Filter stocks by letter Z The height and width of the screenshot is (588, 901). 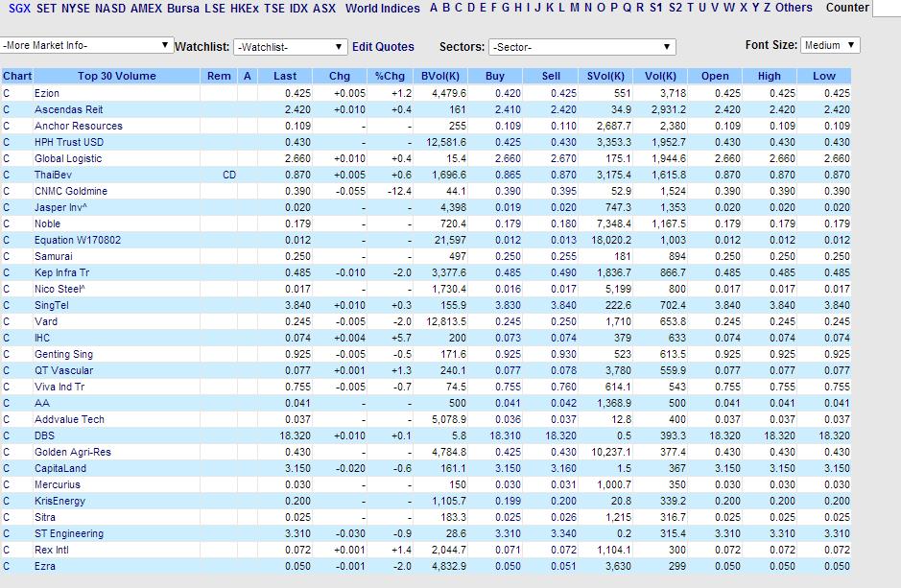tap(767, 8)
